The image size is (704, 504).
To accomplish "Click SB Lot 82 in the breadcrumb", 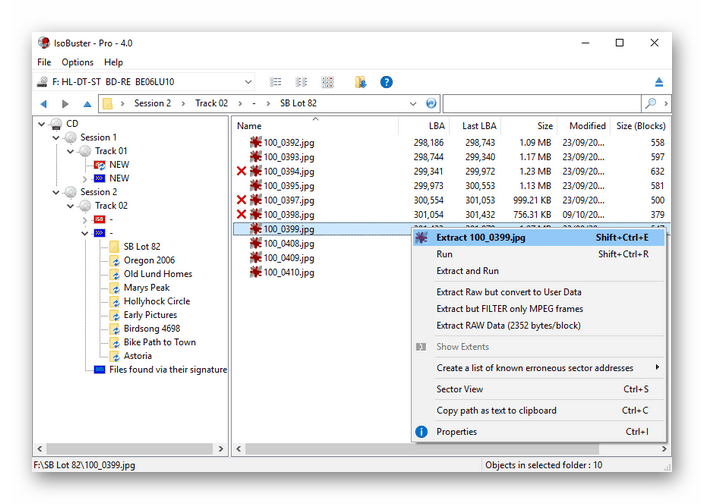I will point(298,103).
